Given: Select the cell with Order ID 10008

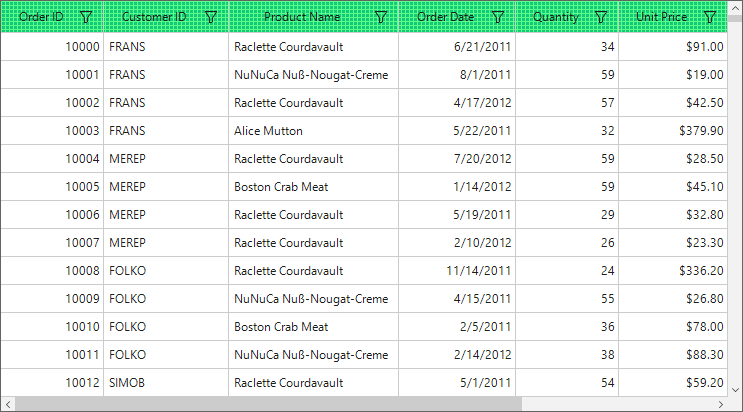Looking at the screenshot, I should [52, 270].
